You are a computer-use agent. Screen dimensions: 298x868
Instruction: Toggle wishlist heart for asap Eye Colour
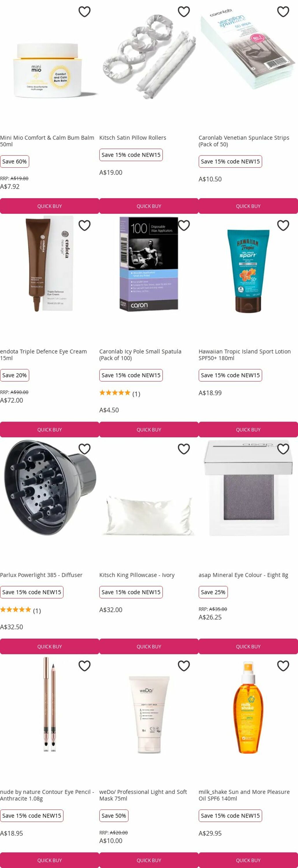(283, 449)
